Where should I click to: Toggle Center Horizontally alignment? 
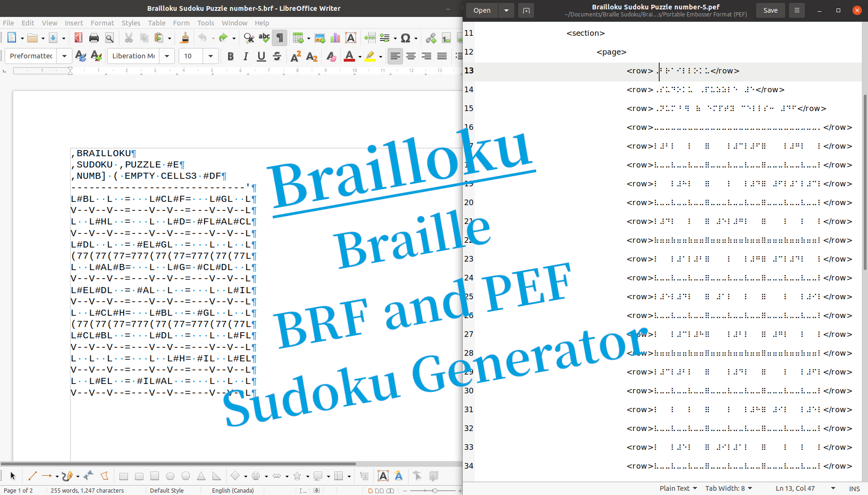pyautogui.click(x=411, y=56)
